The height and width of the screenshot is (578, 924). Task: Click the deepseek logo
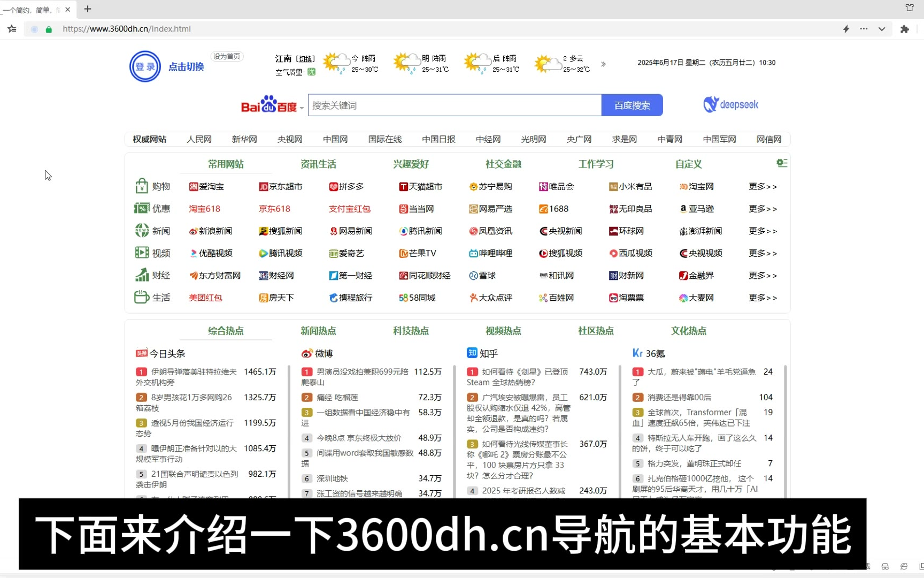(x=730, y=104)
